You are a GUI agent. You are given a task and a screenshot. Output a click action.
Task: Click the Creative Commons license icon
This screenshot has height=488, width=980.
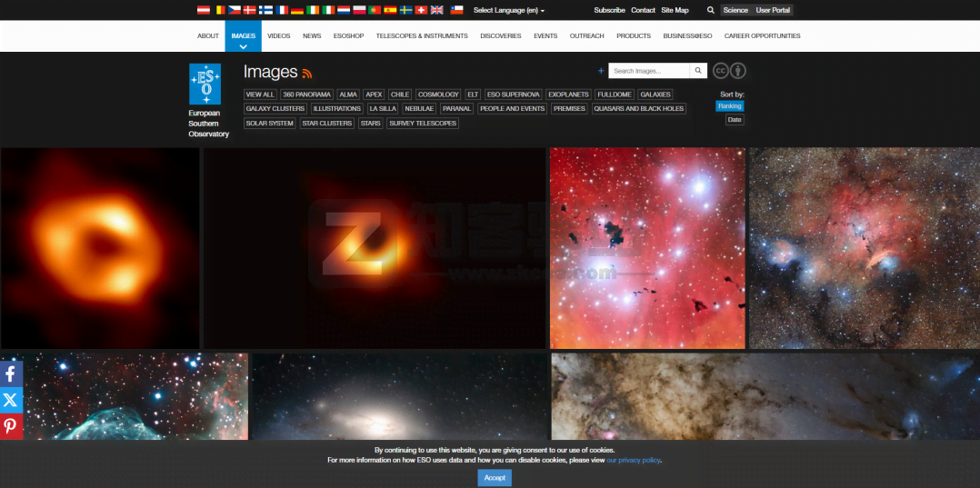click(x=721, y=71)
